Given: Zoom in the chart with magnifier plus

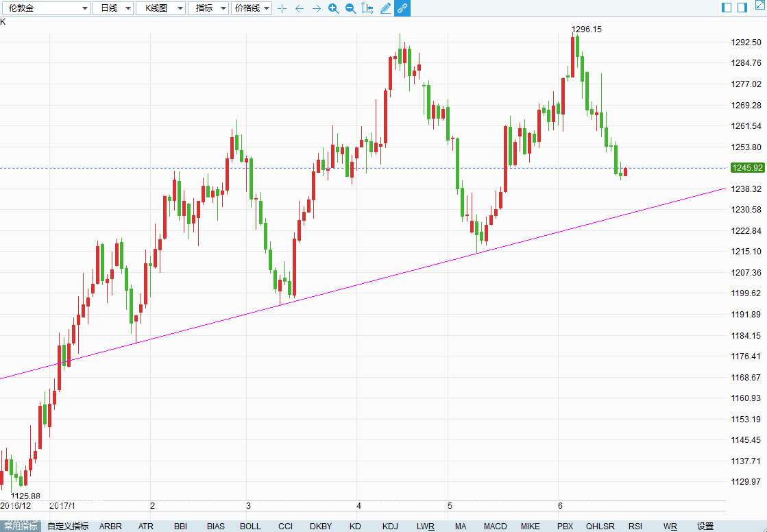Looking at the screenshot, I should 334,8.
